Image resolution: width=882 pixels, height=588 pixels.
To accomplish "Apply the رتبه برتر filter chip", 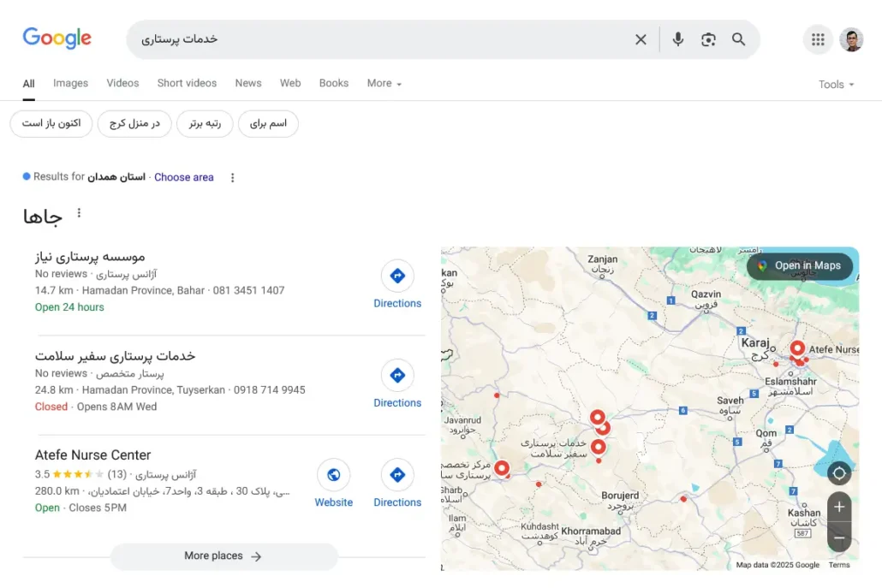I will 205,123.
